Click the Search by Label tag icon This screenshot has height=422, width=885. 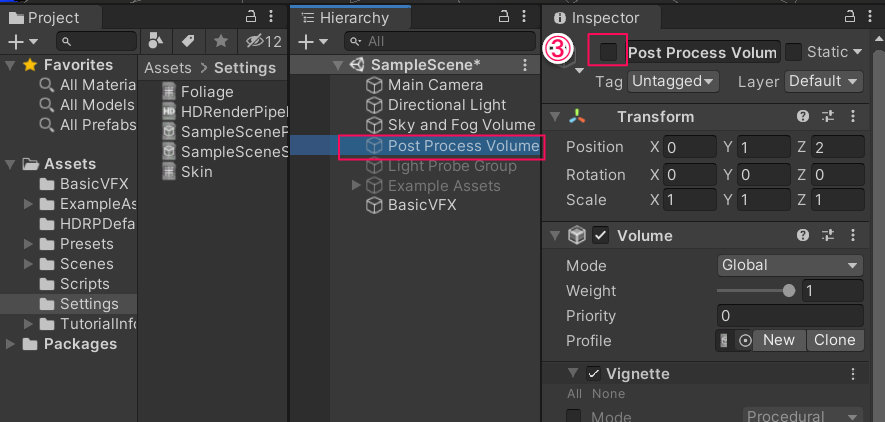coord(188,41)
